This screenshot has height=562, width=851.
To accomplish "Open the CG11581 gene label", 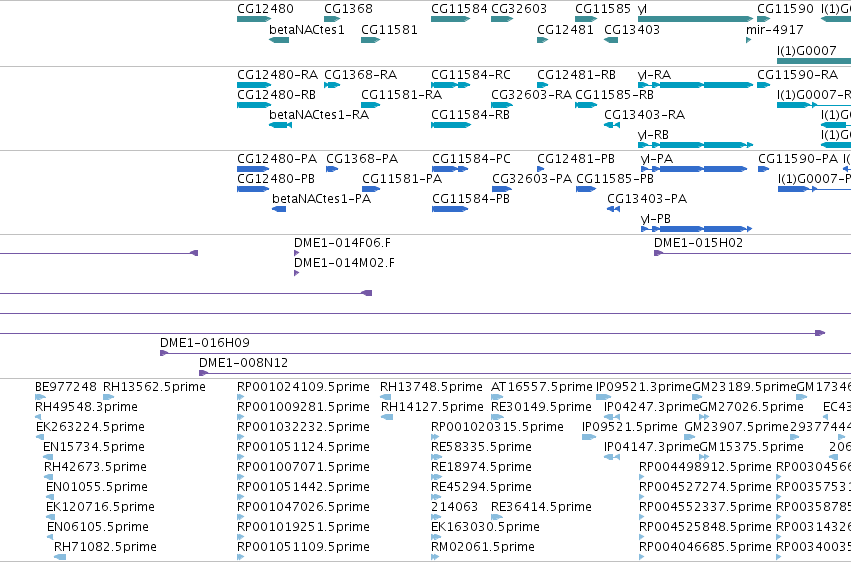I will [389, 29].
